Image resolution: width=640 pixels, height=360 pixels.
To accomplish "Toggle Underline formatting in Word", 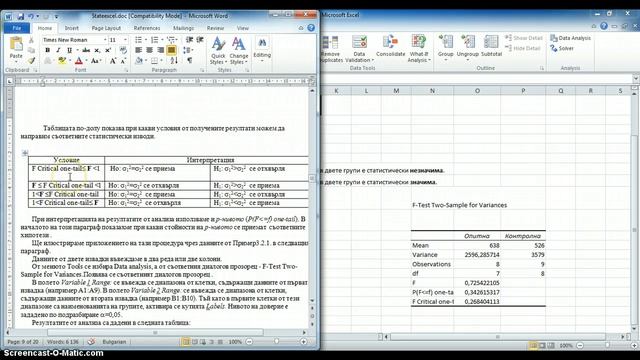I will click(69, 50).
